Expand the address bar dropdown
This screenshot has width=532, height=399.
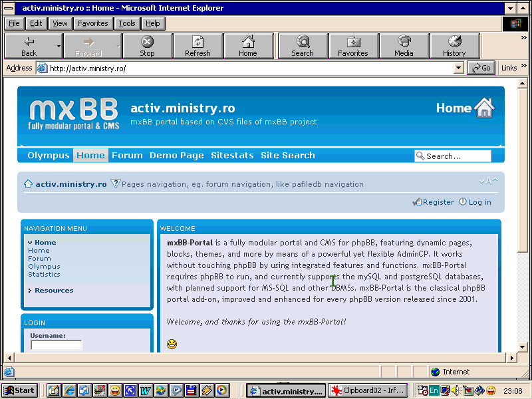pos(458,68)
